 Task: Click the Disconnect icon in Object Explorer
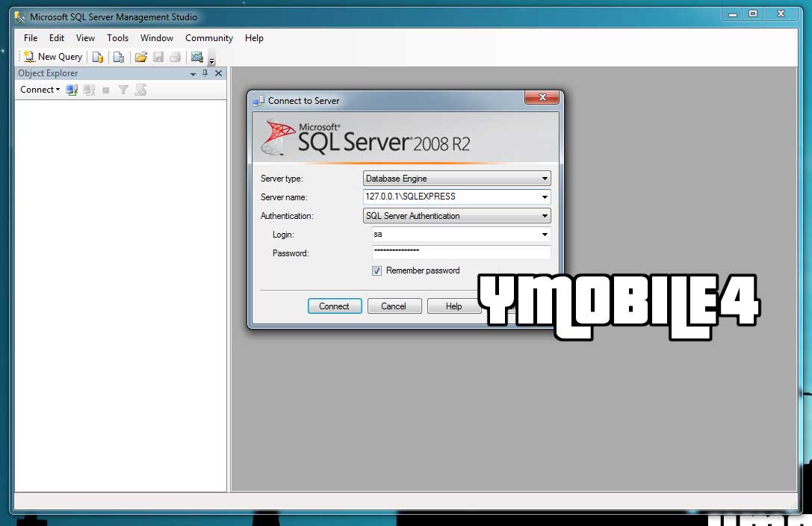[x=89, y=90]
